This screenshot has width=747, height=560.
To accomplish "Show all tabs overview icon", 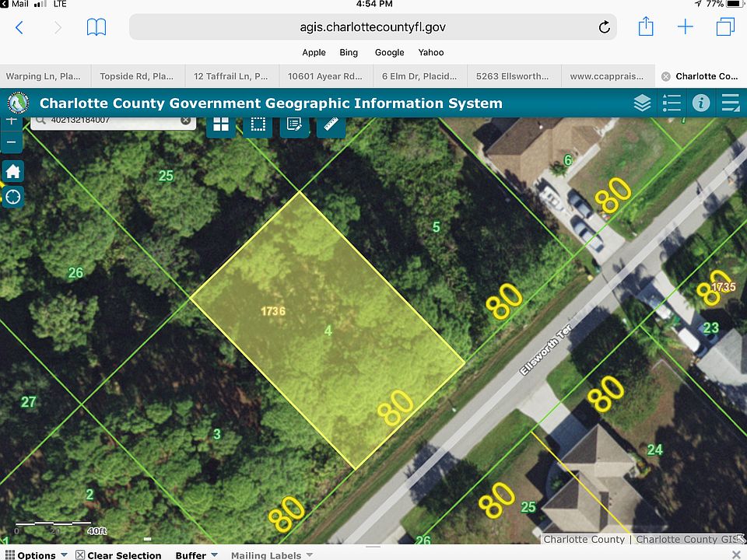I will (725, 26).
